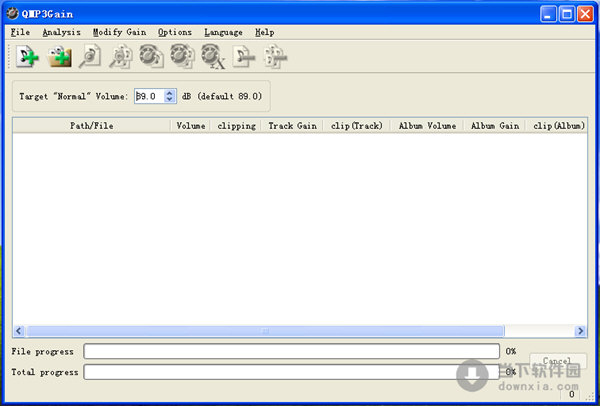Click the File progress bar
The height and width of the screenshot is (406, 600).
tap(292, 351)
